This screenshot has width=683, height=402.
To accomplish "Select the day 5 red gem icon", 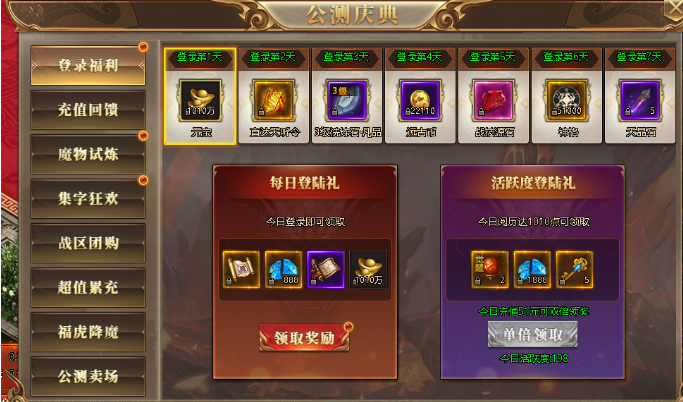I will point(494,101).
